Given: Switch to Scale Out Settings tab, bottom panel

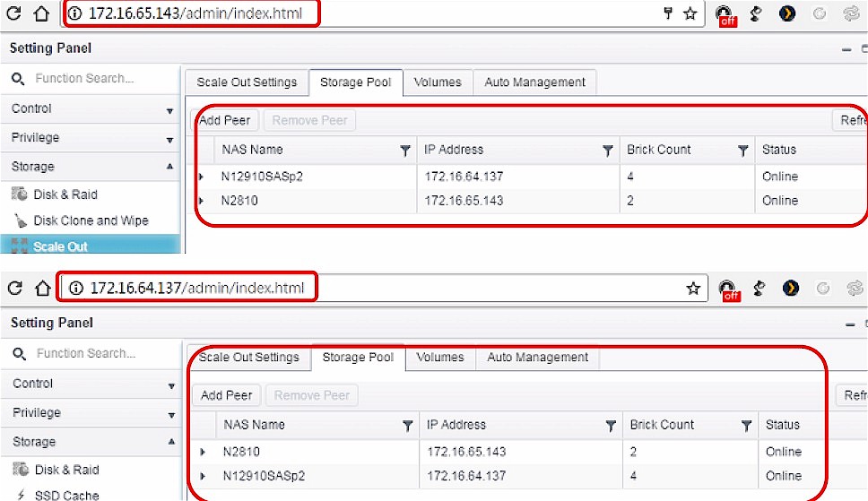Looking at the screenshot, I should point(249,357).
